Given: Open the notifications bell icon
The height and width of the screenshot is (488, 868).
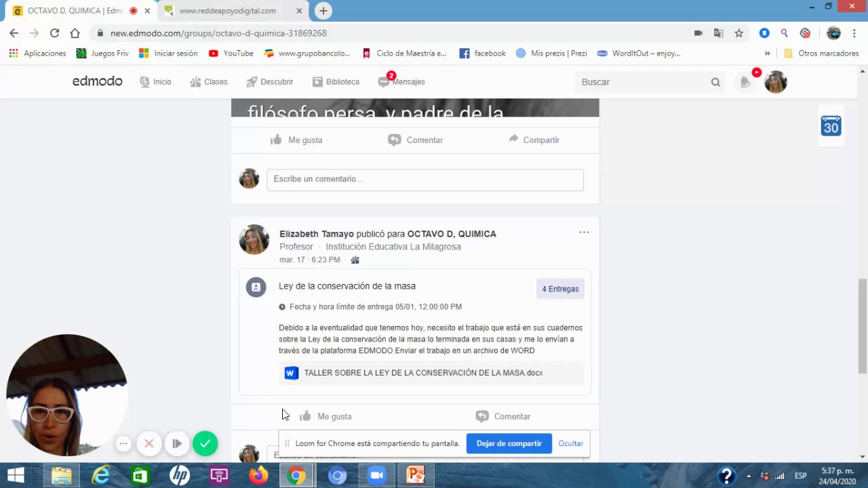Looking at the screenshot, I should (745, 82).
